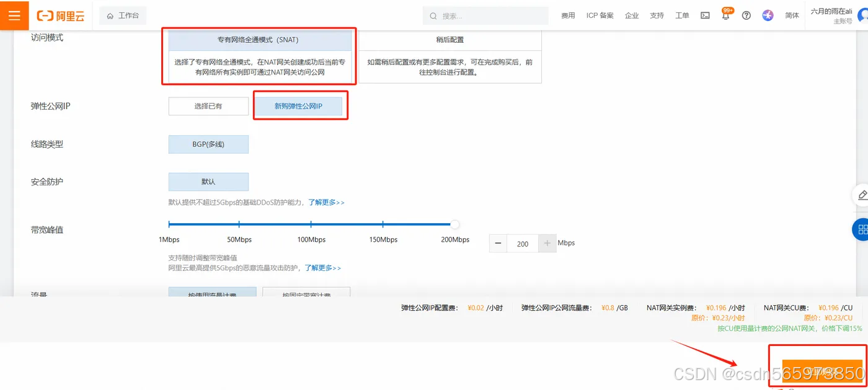Open the 费用 menu
The height and width of the screenshot is (390, 868).
coord(568,16)
